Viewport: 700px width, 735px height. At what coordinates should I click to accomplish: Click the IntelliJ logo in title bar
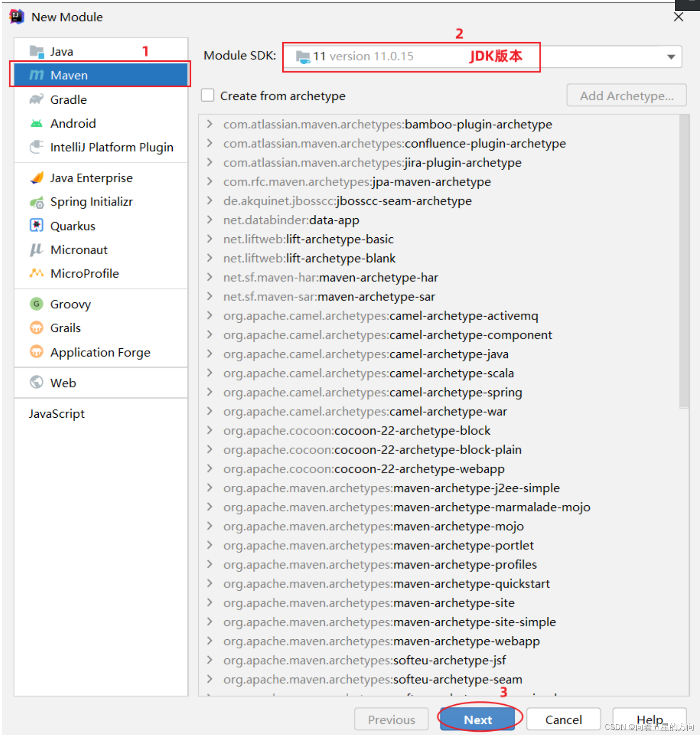click(x=17, y=17)
